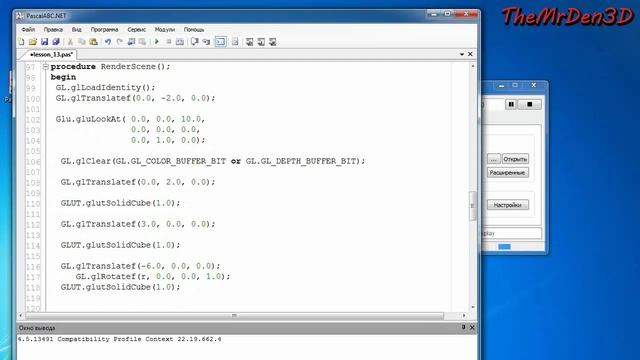The image size is (640, 360).
Task: Open the Программа menu
Action: click(x=104, y=29)
